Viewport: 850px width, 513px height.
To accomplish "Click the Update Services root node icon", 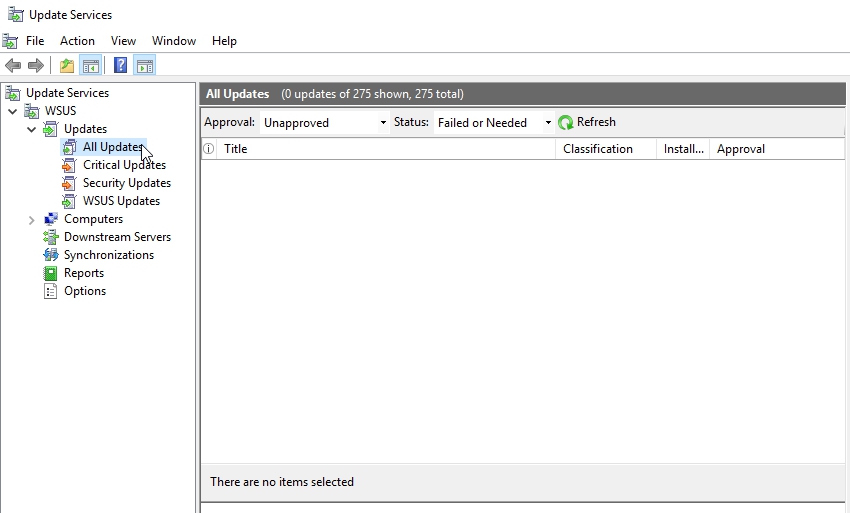I will [x=13, y=93].
